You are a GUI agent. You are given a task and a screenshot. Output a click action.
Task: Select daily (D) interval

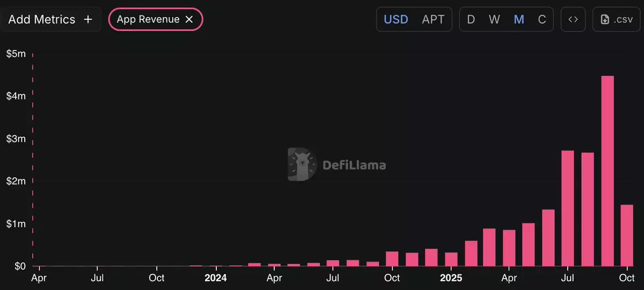(x=471, y=20)
